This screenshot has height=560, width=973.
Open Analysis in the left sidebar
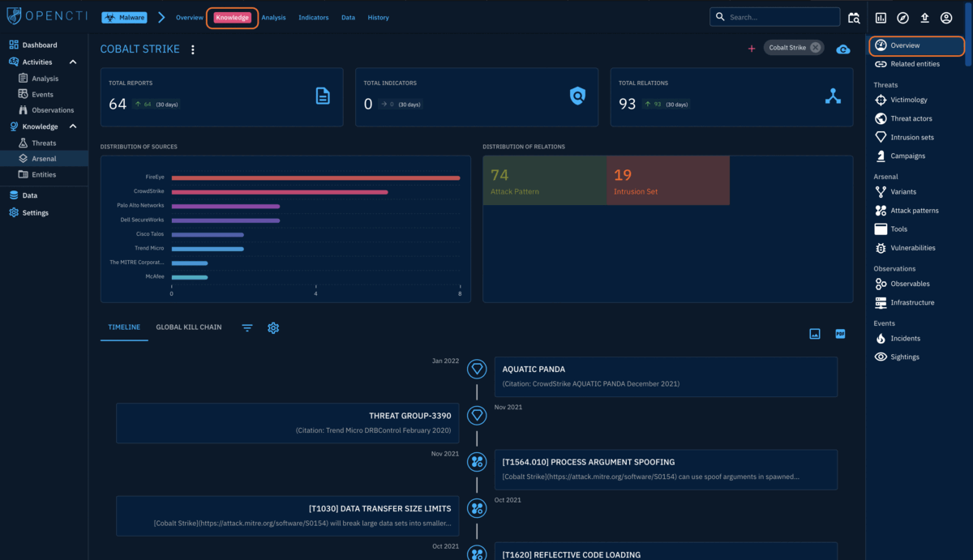pyautogui.click(x=44, y=79)
